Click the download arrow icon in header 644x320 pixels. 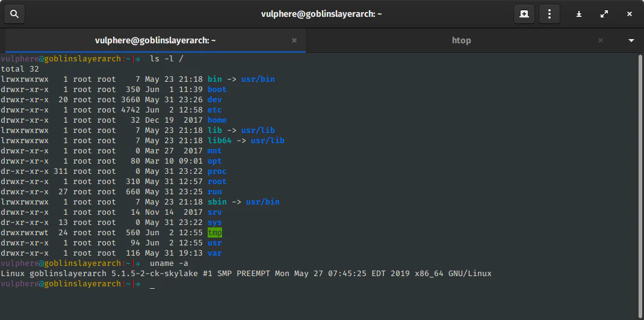pyautogui.click(x=578, y=14)
